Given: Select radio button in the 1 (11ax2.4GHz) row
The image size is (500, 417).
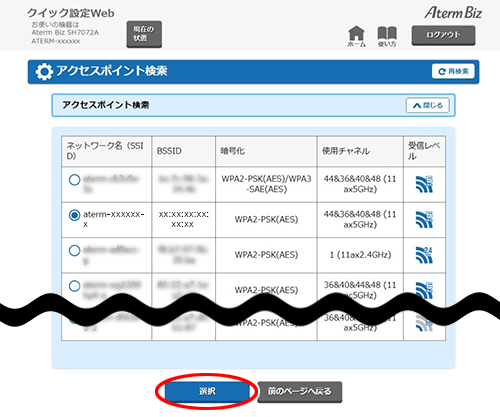Looking at the screenshot, I should [x=74, y=250].
